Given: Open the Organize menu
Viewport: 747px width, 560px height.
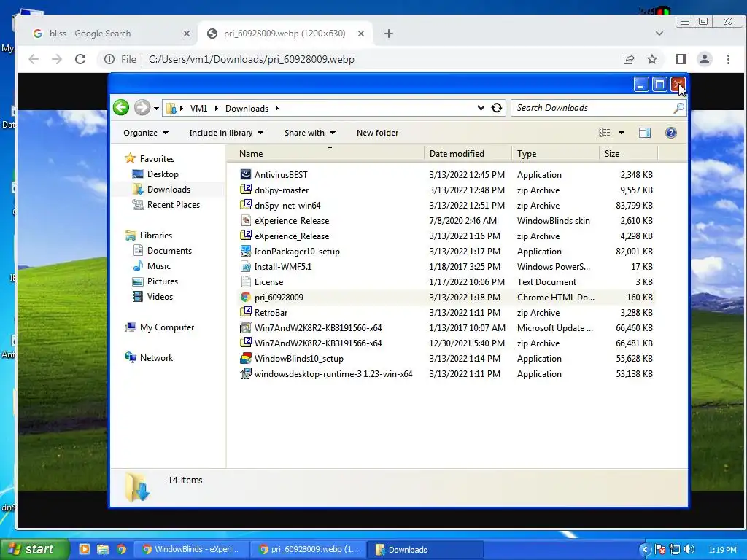Looking at the screenshot, I should tap(145, 133).
